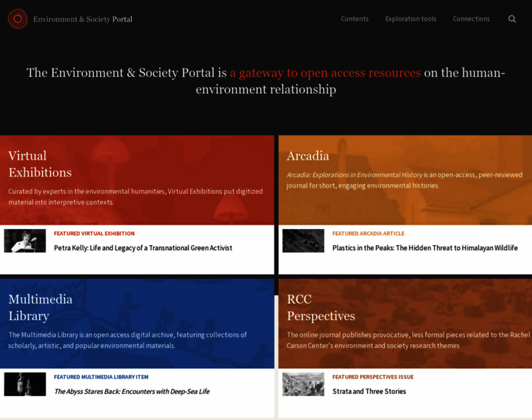Click the red 'gateway to open access resources' text
Screen dimensions: 532x420
pos(325,73)
